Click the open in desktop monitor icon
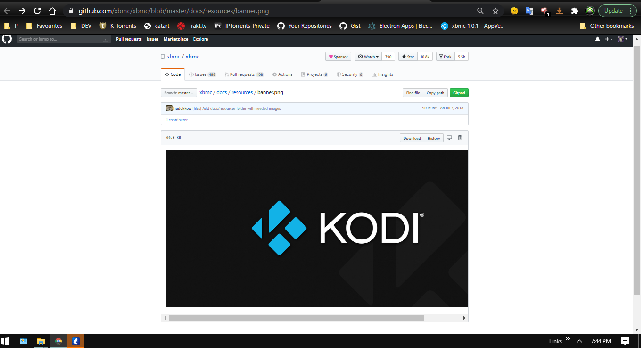 449,138
